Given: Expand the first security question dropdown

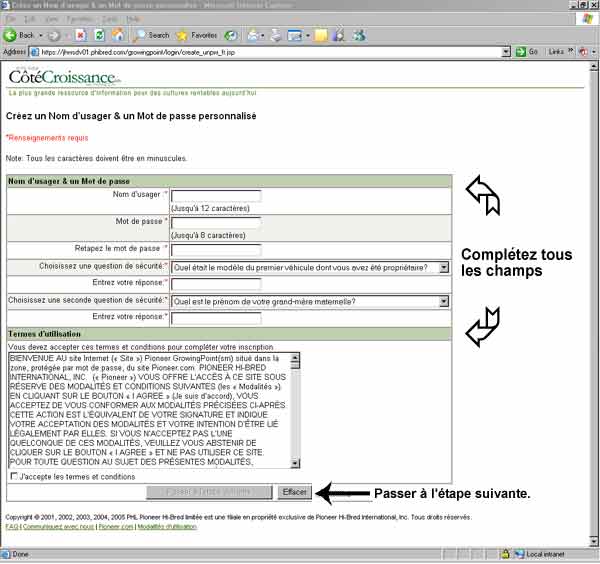Looking at the screenshot, I should [x=443, y=268].
